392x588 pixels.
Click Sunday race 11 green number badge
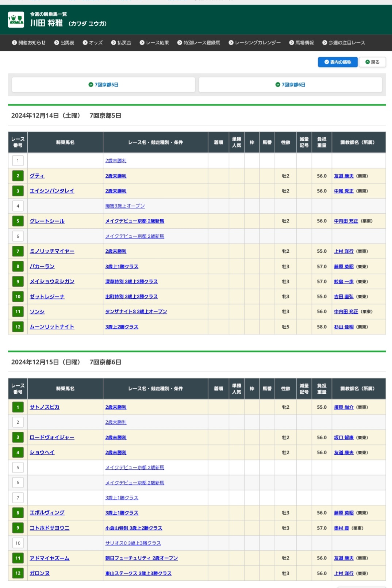(x=18, y=558)
